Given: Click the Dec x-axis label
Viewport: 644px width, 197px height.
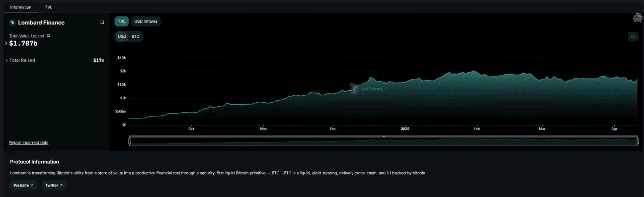Looking at the screenshot, I should 333,129.
